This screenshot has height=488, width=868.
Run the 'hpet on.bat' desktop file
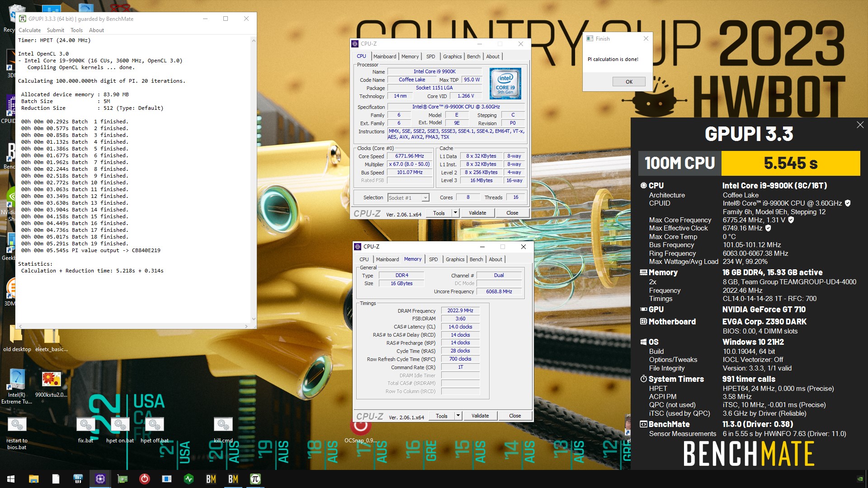coord(120,430)
